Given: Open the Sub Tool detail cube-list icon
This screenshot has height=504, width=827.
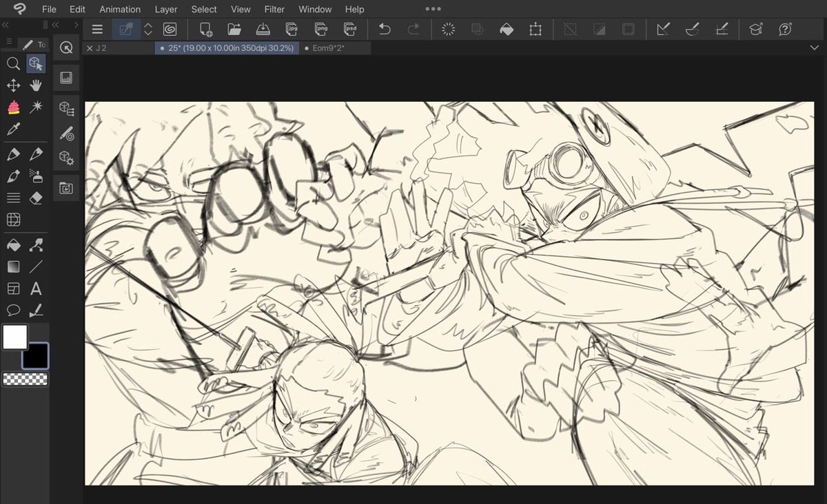Looking at the screenshot, I should pyautogui.click(x=66, y=108).
